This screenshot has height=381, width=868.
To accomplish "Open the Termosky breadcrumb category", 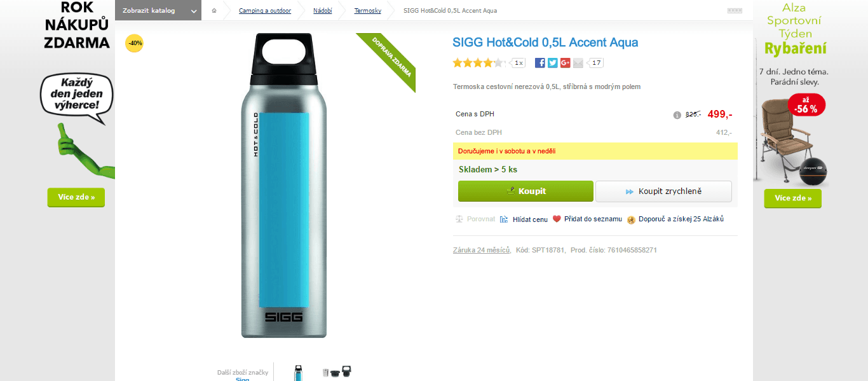I will click(x=367, y=10).
